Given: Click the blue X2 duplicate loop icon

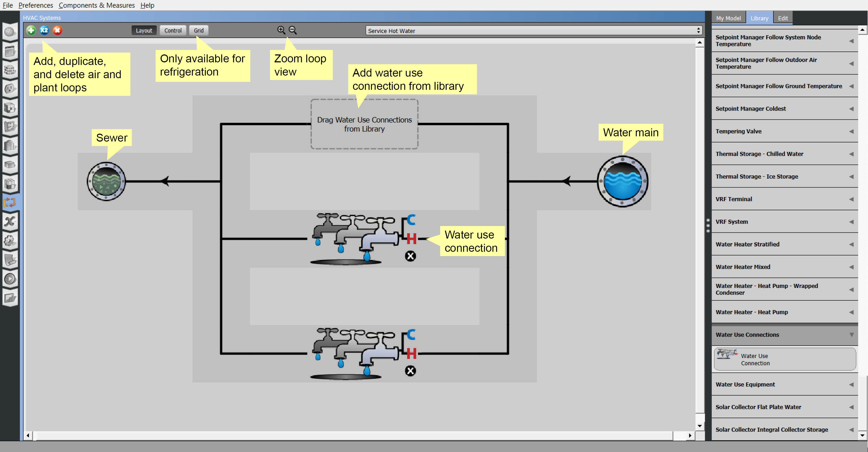Looking at the screenshot, I should [44, 30].
